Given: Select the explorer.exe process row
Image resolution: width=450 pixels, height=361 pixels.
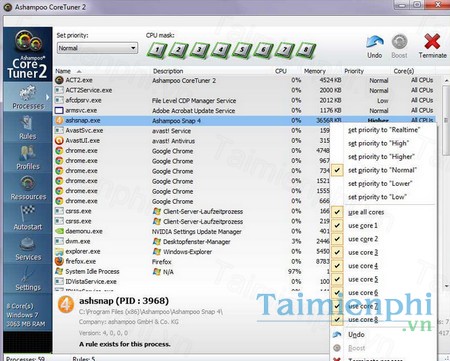Looking at the screenshot, I should click(x=192, y=252).
